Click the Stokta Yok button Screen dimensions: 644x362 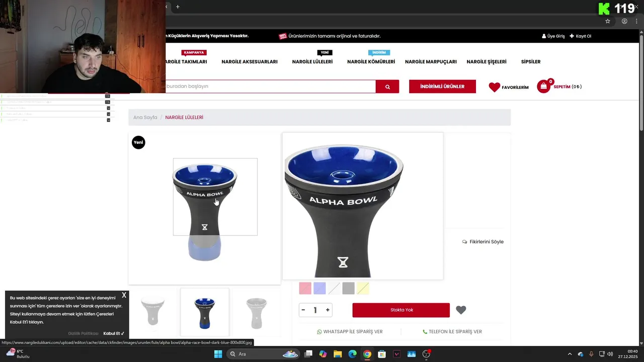401,310
